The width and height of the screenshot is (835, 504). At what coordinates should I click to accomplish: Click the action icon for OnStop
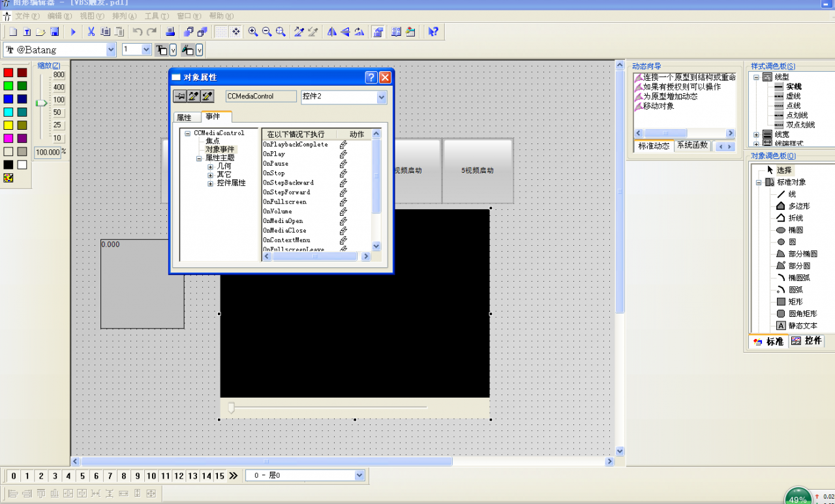343,173
